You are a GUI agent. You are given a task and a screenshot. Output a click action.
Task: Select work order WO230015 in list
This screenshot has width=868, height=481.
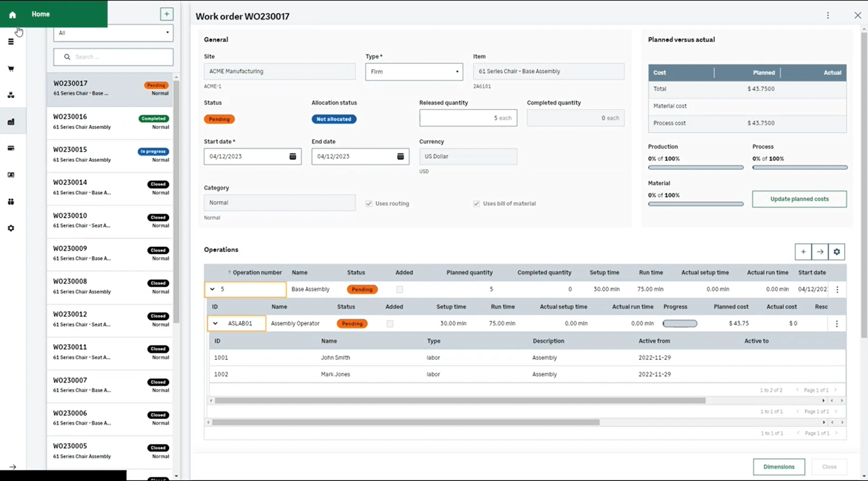[x=110, y=155]
